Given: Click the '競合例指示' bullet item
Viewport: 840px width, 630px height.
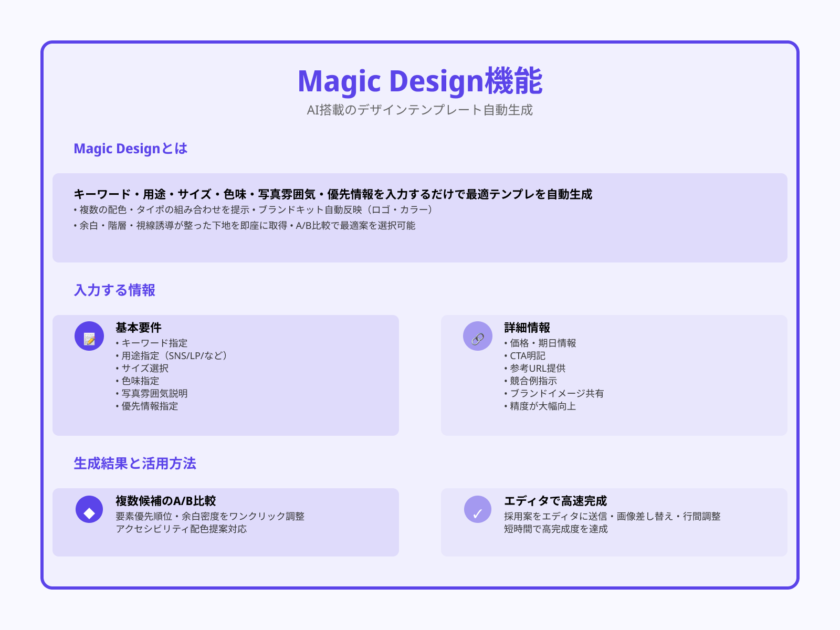Looking at the screenshot, I should (x=531, y=381).
